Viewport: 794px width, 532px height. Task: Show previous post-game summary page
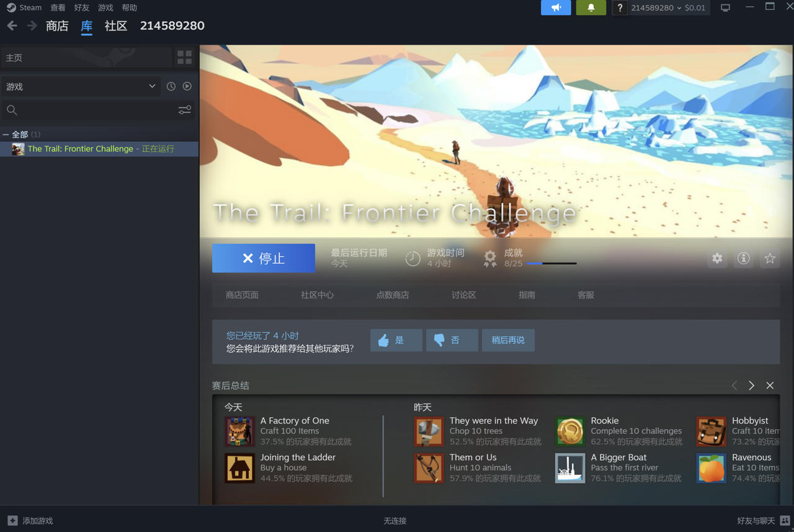coord(734,386)
